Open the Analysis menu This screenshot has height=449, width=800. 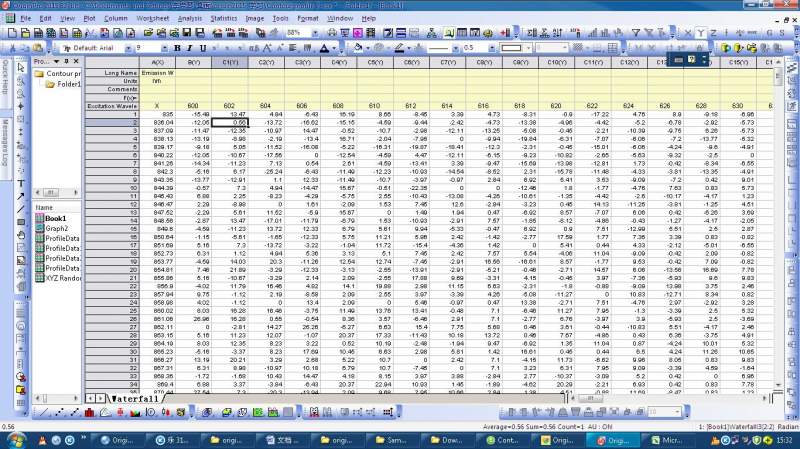click(x=190, y=18)
